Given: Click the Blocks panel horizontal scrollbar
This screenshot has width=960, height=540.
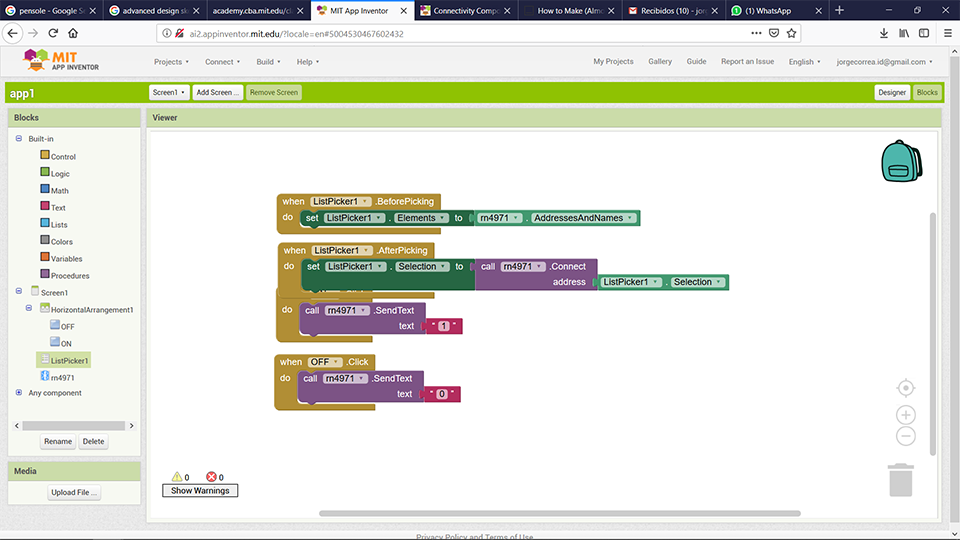Looking at the screenshot, I should coord(74,426).
